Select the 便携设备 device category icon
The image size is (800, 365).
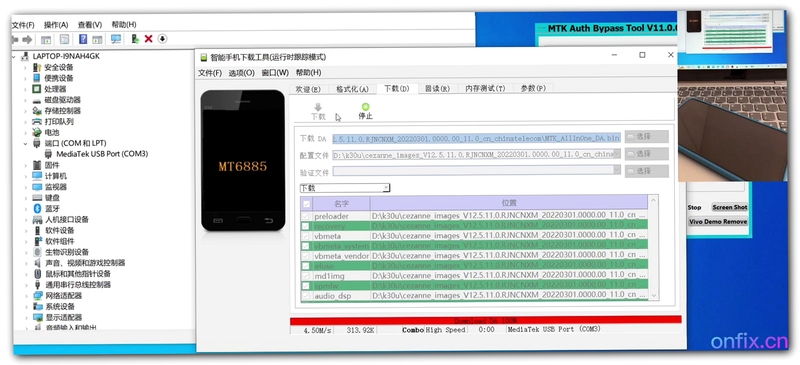(x=37, y=78)
